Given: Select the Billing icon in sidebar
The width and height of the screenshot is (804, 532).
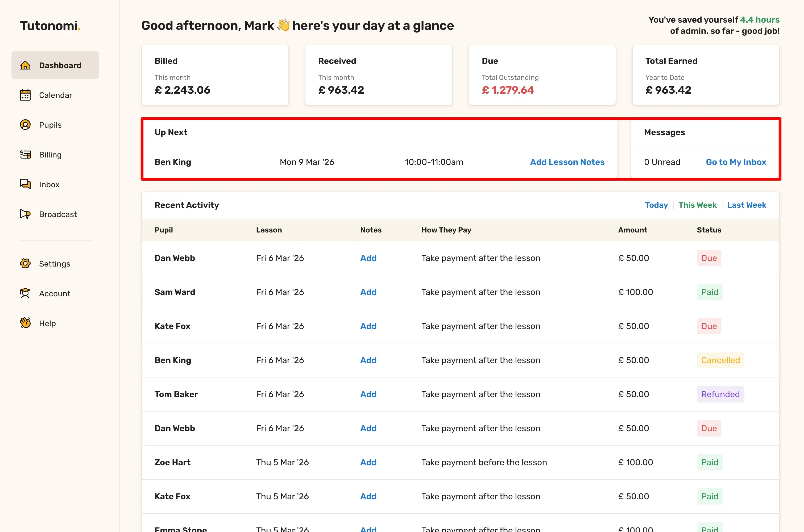Looking at the screenshot, I should pos(25,155).
